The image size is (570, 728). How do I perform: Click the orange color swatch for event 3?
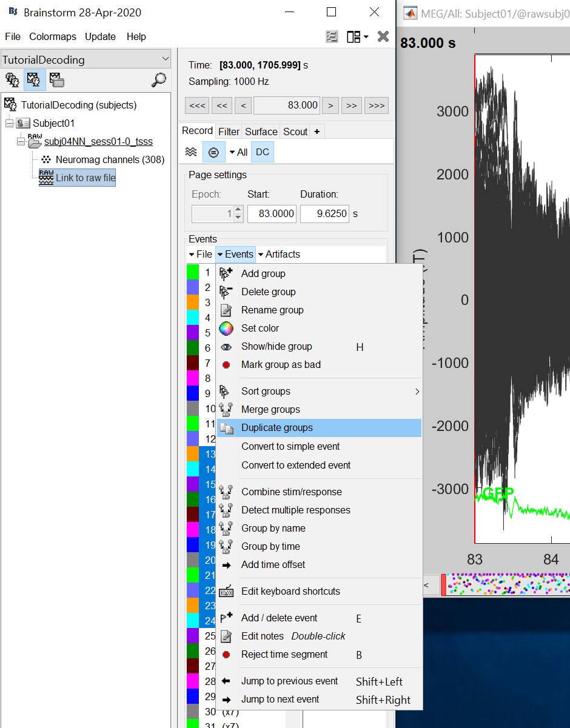pos(193,302)
